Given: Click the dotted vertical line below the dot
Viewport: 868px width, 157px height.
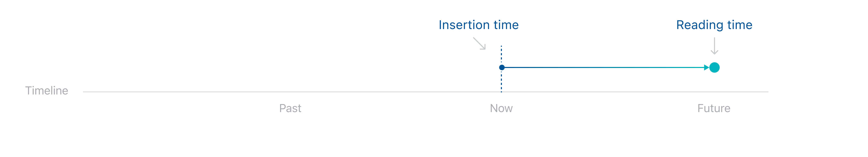Looking at the screenshot, I should tap(501, 81).
